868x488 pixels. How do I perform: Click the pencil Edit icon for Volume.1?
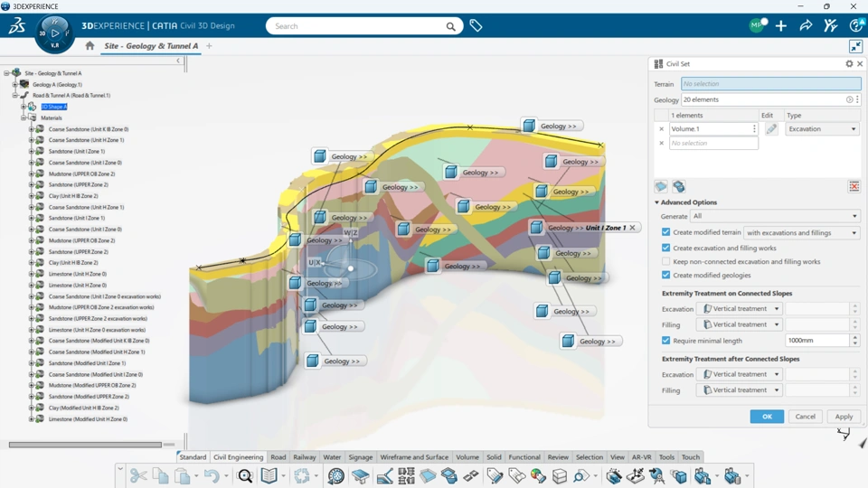tap(771, 129)
